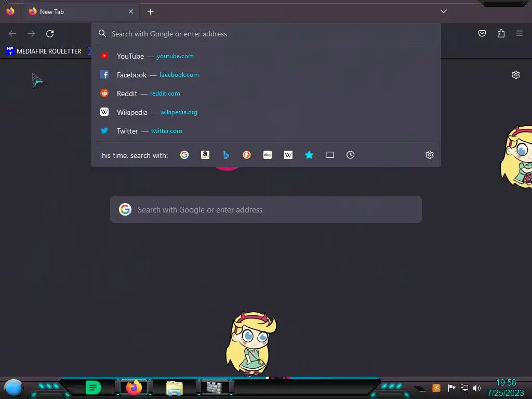This screenshot has height=399, width=532.
Task: Open MEDIAFIRE ROULETTER bookmark
Action: [44, 51]
